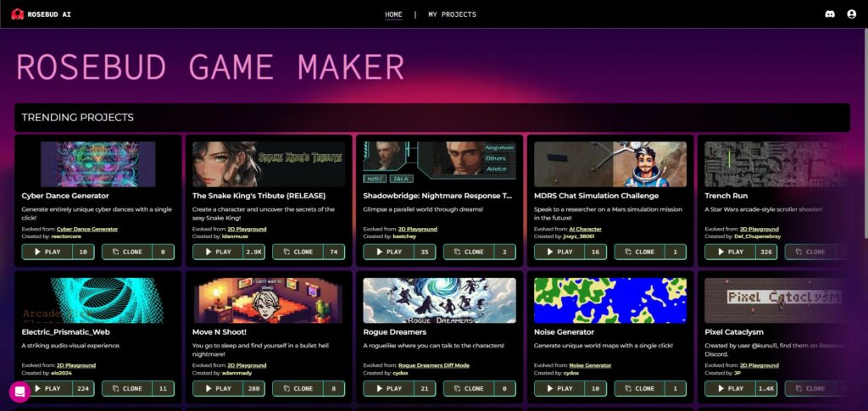Image resolution: width=868 pixels, height=411 pixels.
Task: Click the Trench Run title
Action: click(x=726, y=196)
